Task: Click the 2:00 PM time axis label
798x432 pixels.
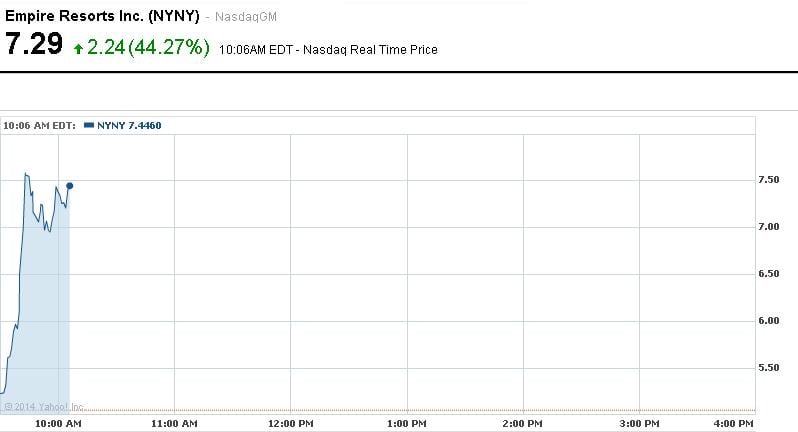Action: [523, 424]
